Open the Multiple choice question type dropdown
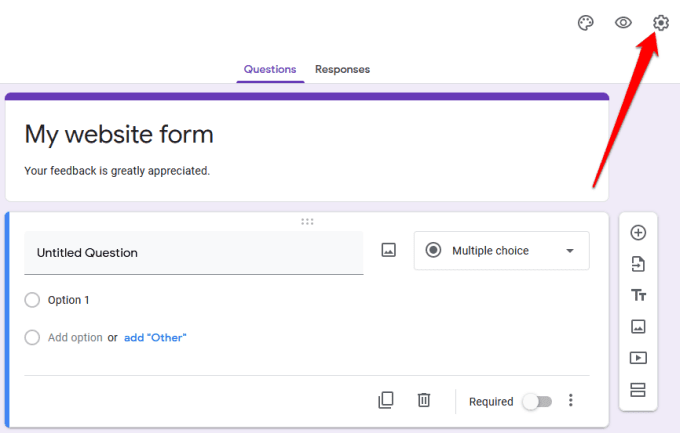Screen dimensions: 680x433 point(501,251)
